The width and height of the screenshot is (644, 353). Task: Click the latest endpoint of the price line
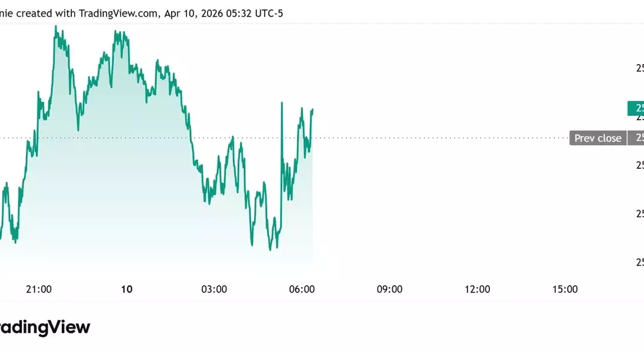click(313, 109)
